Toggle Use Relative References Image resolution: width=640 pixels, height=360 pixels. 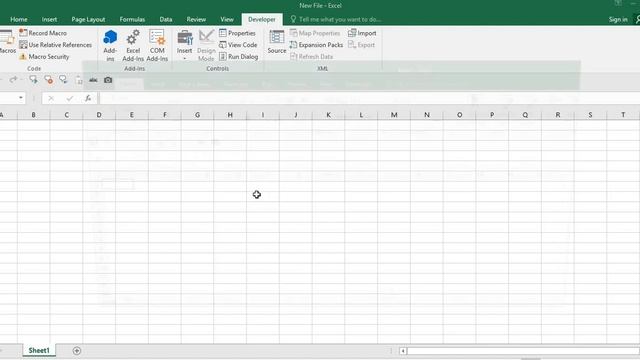[x=56, y=45]
